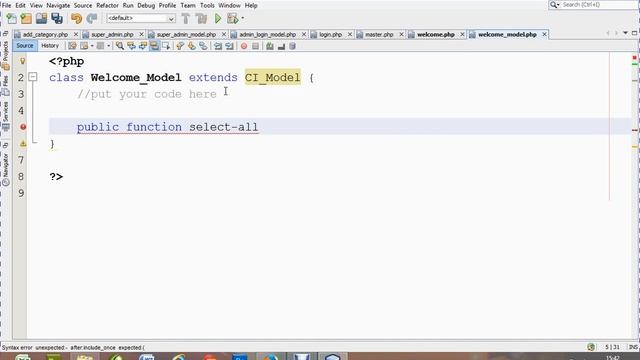This screenshot has height=360, width=640.
Task: Click the Open Project toolbar icon
Action: coord(41,18)
